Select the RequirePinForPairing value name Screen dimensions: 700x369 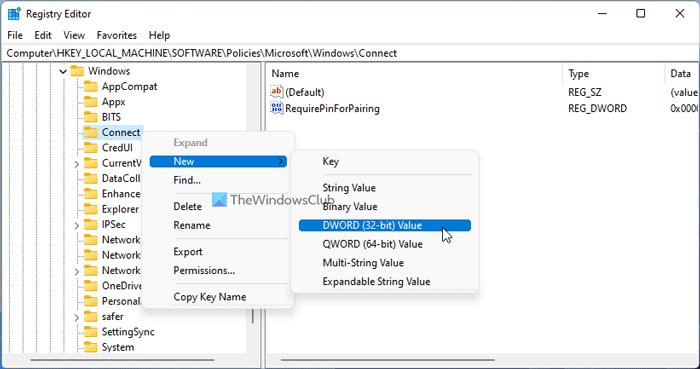pyautogui.click(x=332, y=108)
